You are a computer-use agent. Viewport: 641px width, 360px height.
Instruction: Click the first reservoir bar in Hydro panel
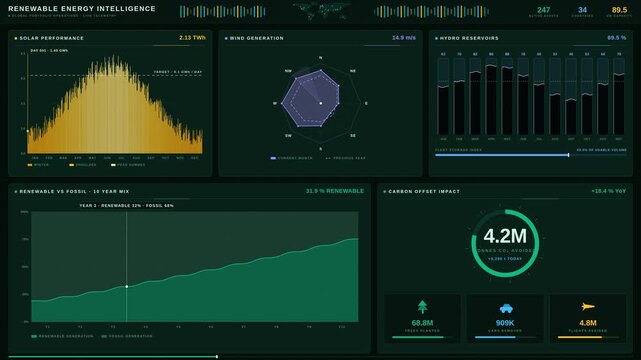pos(443,96)
